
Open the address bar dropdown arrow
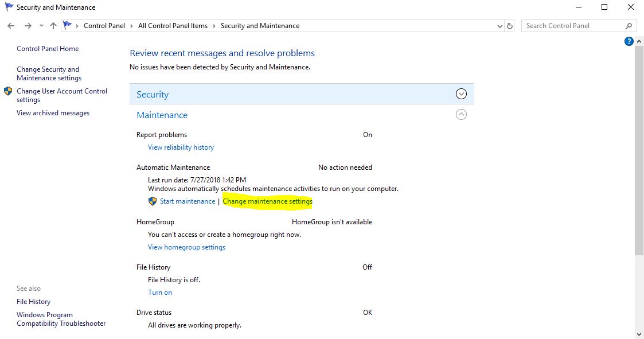click(498, 25)
